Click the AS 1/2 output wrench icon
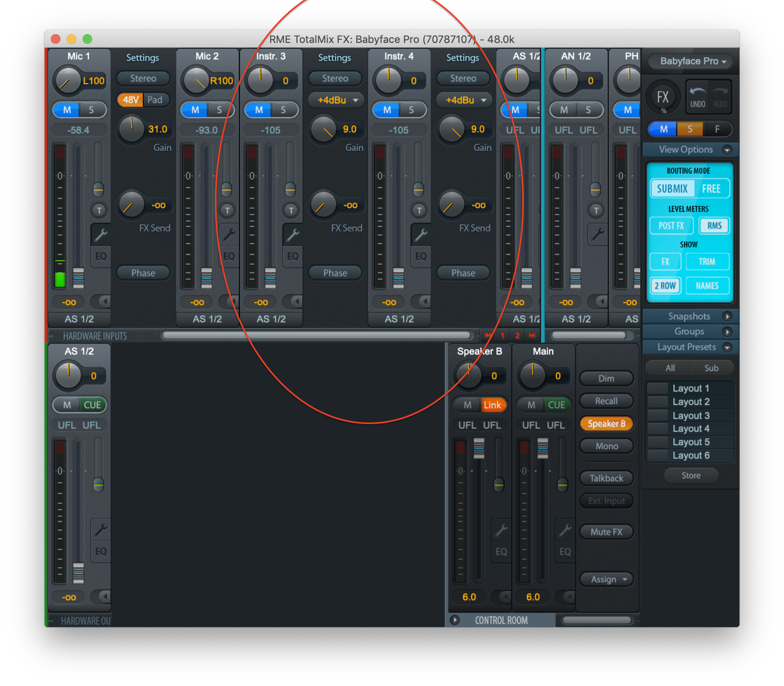This screenshot has height=686, width=784. pyautogui.click(x=100, y=530)
